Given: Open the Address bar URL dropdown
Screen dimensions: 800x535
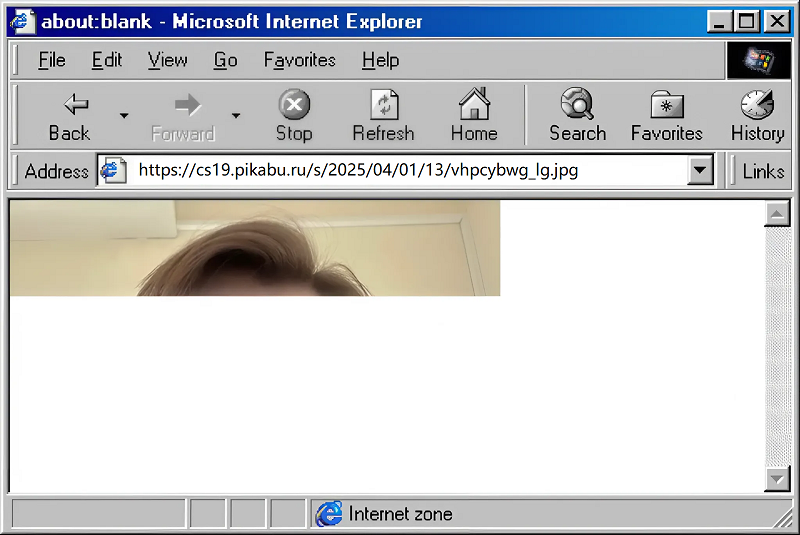Looking at the screenshot, I should [x=701, y=170].
